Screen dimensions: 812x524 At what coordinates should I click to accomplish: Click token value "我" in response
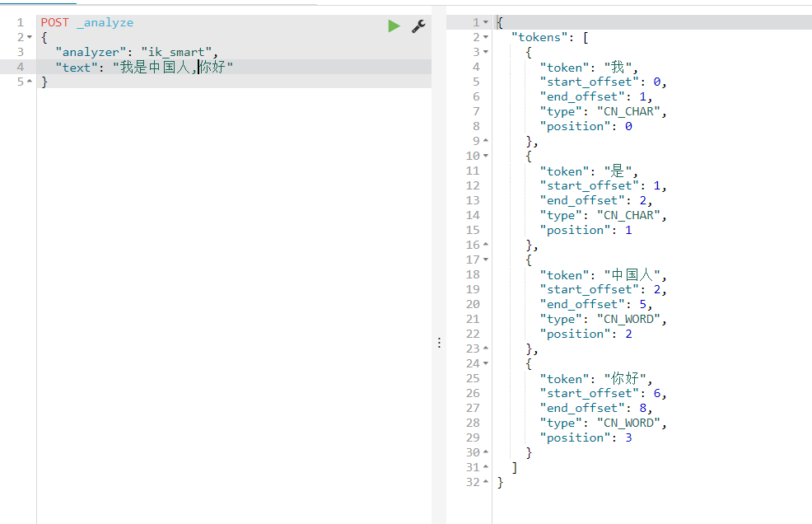(618, 67)
